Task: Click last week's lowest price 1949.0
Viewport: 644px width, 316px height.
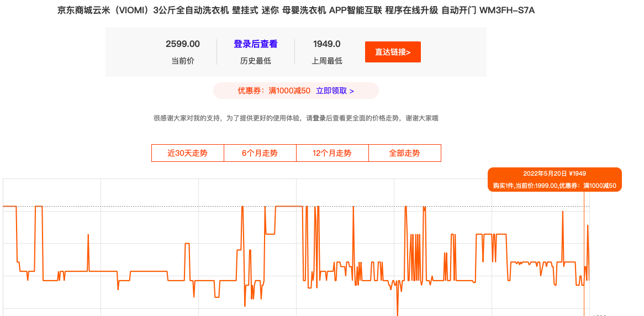Action: point(327,44)
